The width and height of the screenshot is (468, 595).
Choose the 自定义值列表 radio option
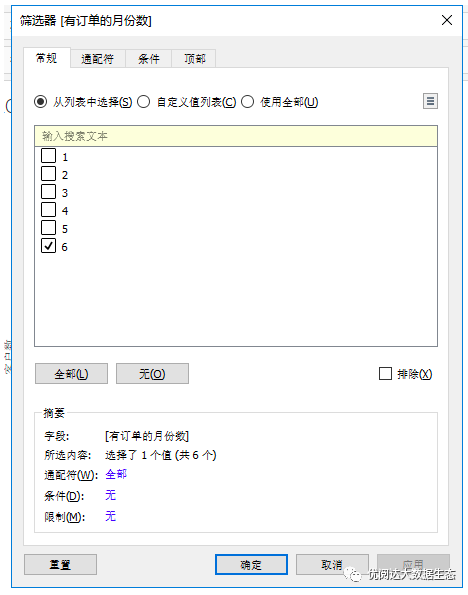click(x=143, y=102)
